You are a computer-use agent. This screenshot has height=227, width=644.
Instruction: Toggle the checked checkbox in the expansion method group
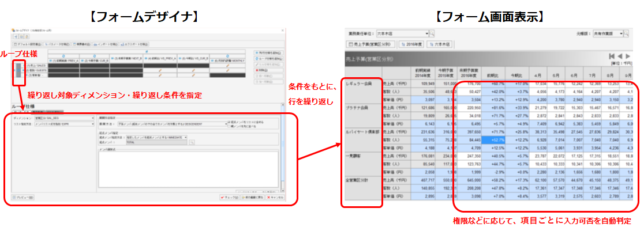[229, 122]
